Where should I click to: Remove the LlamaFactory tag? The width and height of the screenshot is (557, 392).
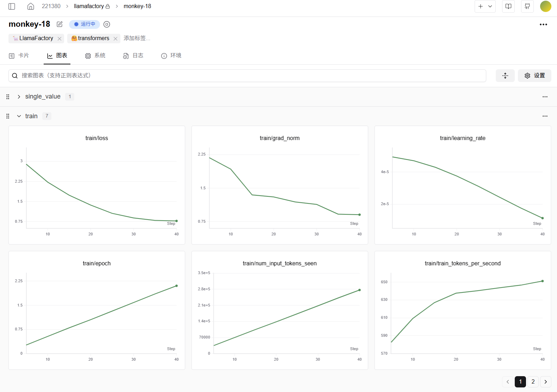coord(60,39)
